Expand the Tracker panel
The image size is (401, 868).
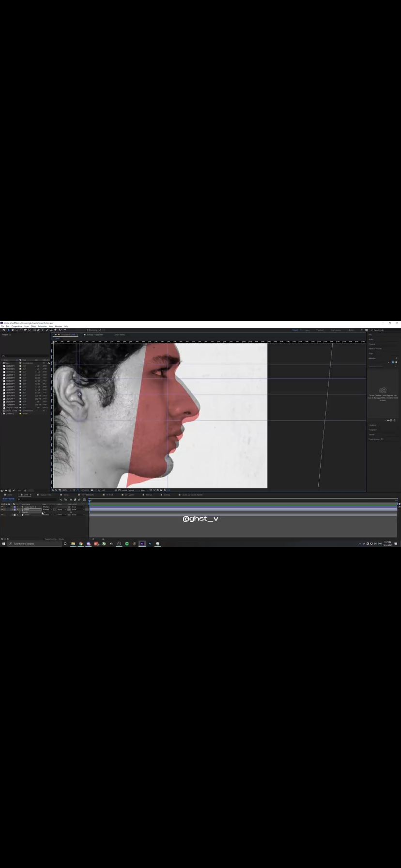pos(371,434)
